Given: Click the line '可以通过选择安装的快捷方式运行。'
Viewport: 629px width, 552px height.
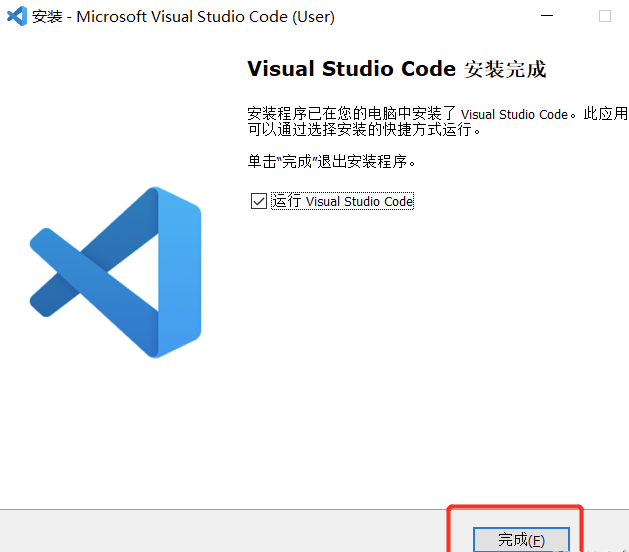Looking at the screenshot, I should point(364,130).
